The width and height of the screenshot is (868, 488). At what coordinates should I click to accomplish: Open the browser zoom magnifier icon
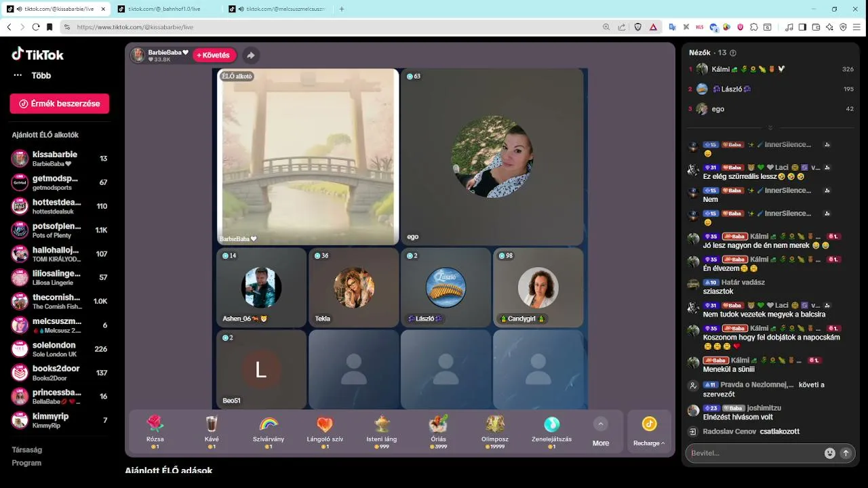click(x=606, y=27)
